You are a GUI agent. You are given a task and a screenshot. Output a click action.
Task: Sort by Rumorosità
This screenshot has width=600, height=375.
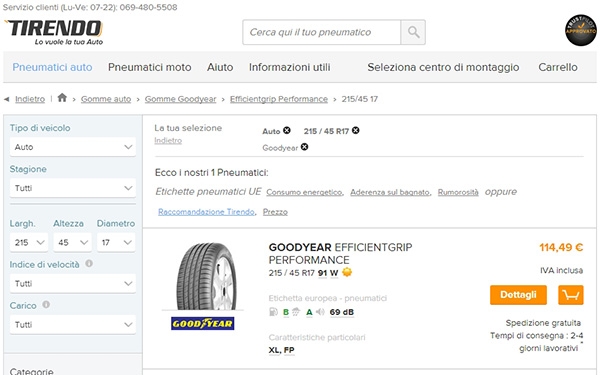coord(458,192)
